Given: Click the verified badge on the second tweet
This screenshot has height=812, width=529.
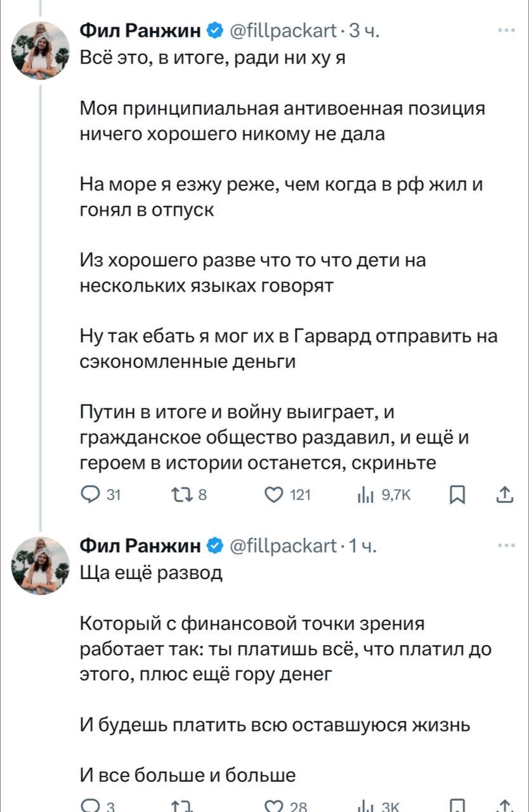Looking at the screenshot, I should [214, 545].
